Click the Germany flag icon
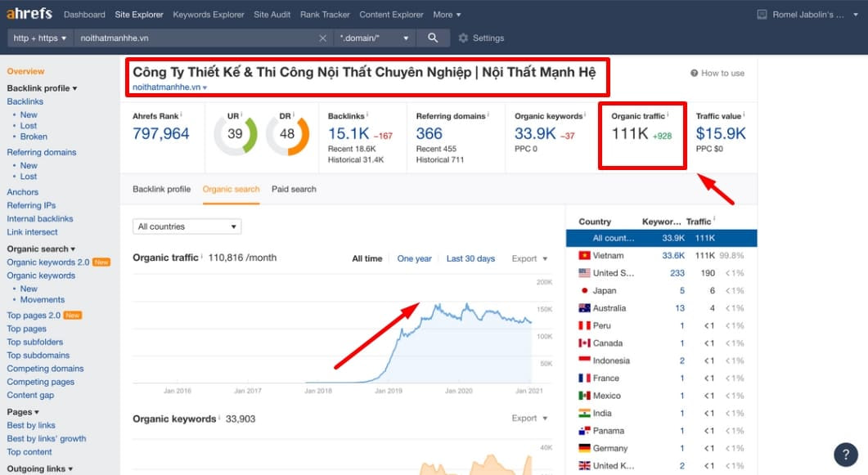868x475 pixels. pos(585,448)
